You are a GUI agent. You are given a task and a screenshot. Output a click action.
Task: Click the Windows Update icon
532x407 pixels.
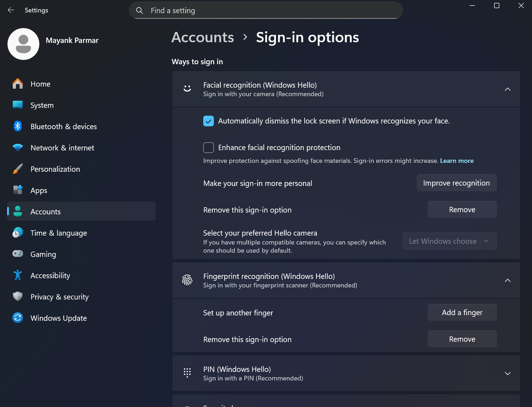pos(17,318)
